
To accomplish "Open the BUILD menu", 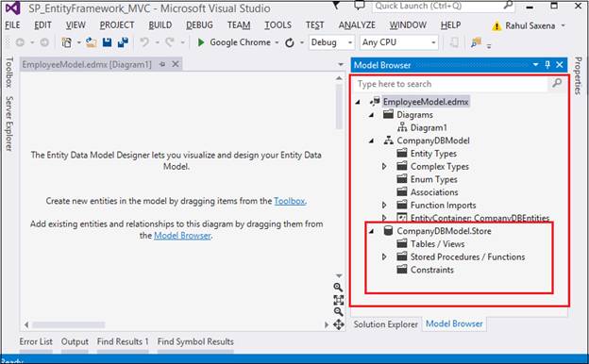I will click(160, 25).
